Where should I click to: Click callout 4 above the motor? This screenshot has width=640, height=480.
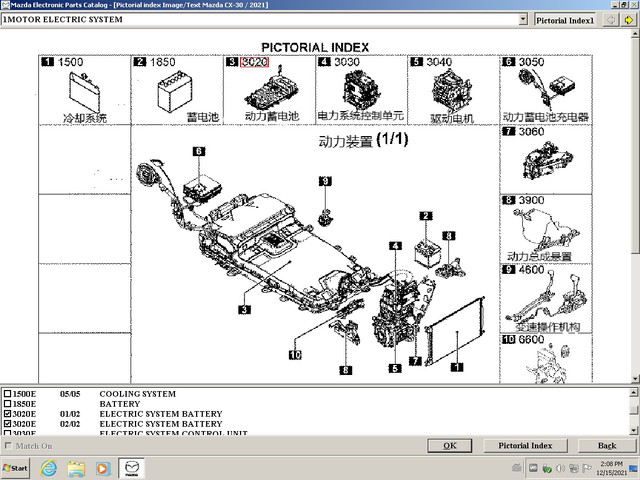coord(395,246)
